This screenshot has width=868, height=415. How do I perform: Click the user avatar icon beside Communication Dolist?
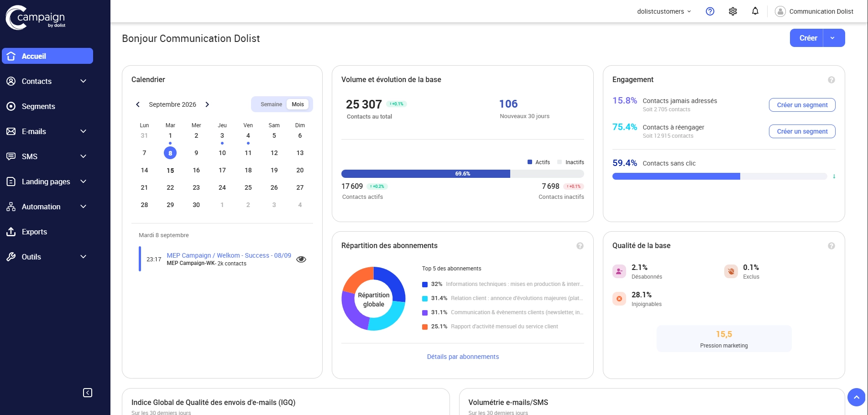click(x=780, y=11)
